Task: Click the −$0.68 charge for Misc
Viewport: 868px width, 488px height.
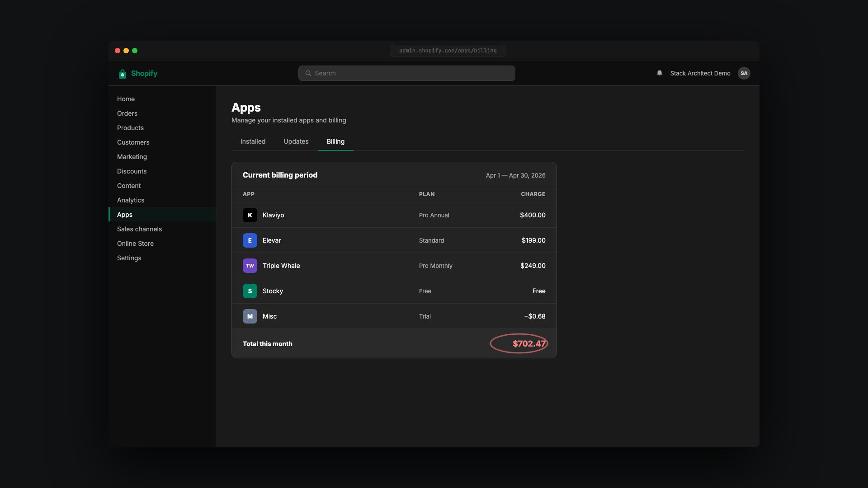Action: tap(535, 316)
